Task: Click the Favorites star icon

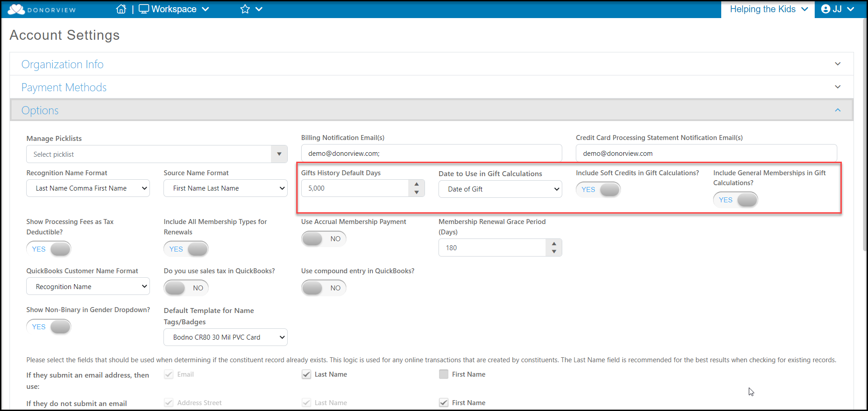Action: 245,9
